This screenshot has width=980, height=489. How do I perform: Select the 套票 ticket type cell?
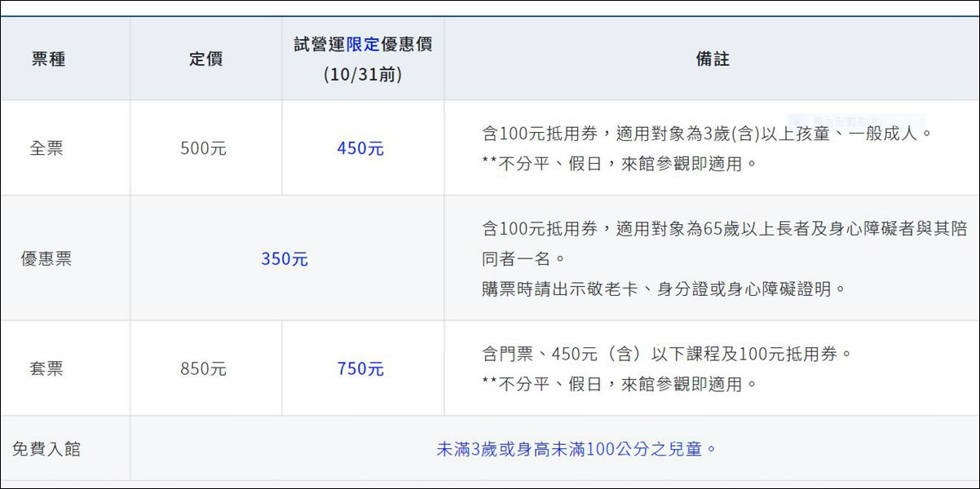[x=46, y=368]
